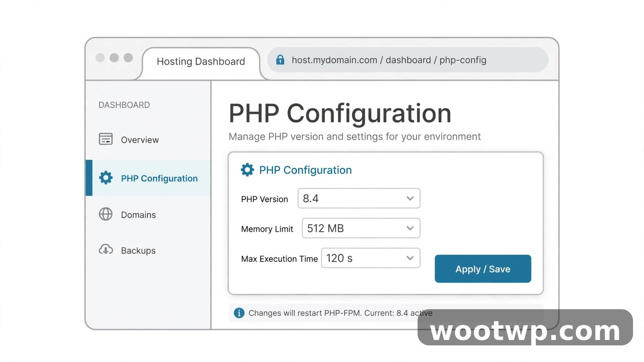Click the Max Execution Time label

(279, 259)
